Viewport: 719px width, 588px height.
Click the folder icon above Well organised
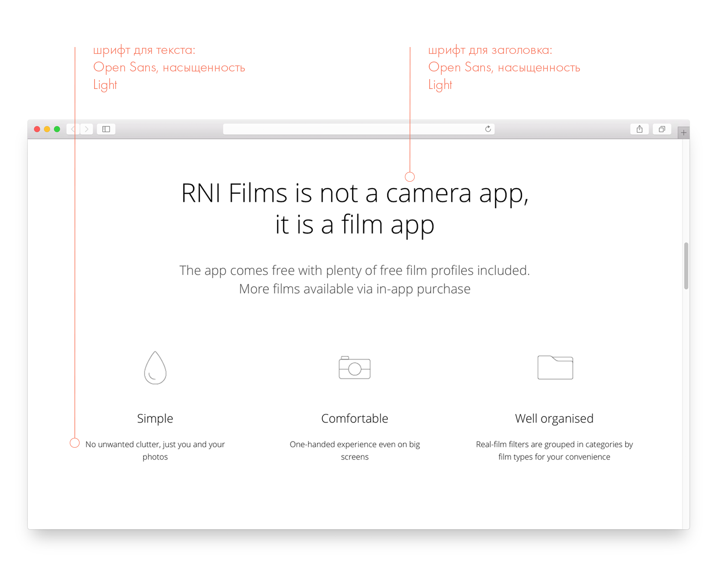click(555, 367)
